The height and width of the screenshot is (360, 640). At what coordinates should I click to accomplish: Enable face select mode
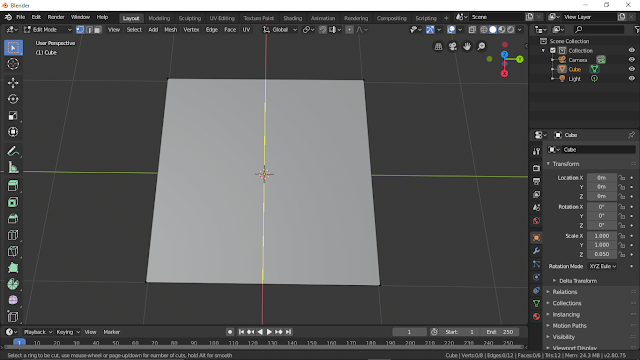98,30
